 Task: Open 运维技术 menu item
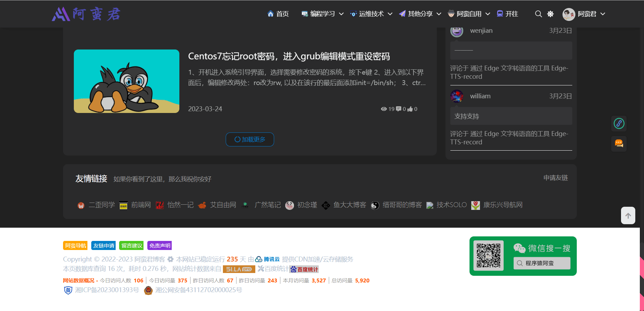click(x=371, y=14)
